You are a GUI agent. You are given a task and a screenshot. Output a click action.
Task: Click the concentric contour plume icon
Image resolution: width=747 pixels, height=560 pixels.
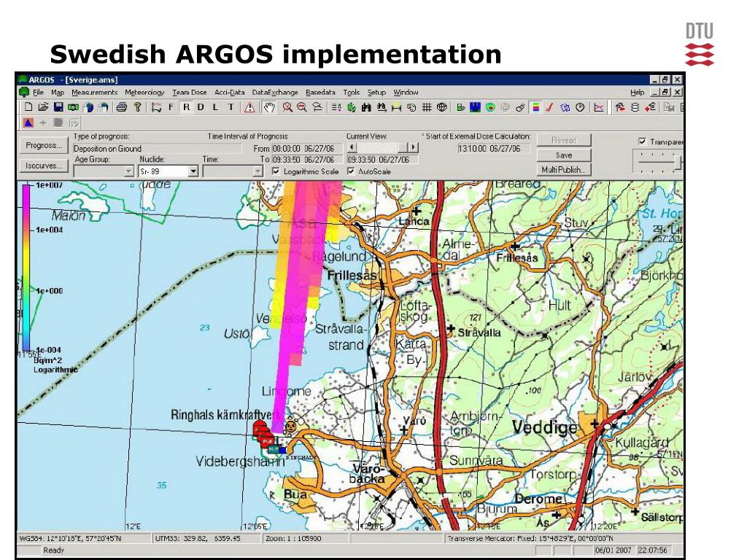(490, 108)
